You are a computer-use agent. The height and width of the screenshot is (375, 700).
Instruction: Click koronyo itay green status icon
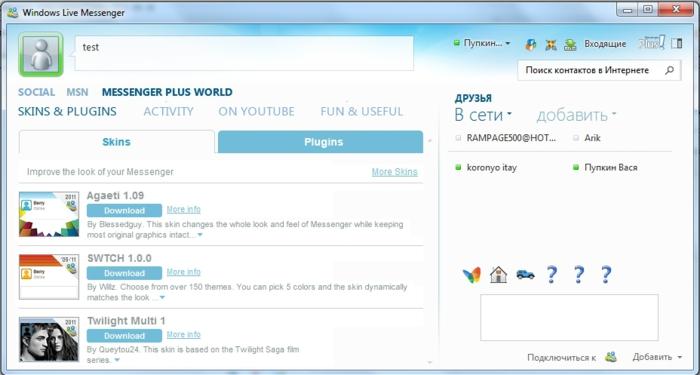(x=458, y=168)
